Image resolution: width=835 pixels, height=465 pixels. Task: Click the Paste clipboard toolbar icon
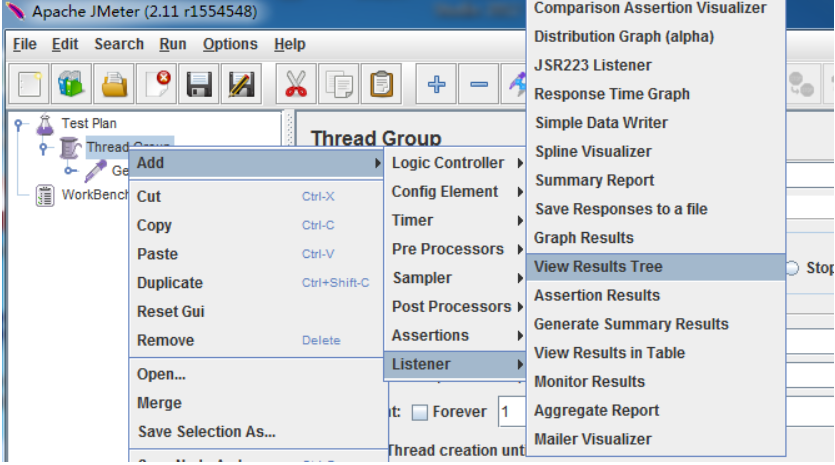pyautogui.click(x=381, y=84)
